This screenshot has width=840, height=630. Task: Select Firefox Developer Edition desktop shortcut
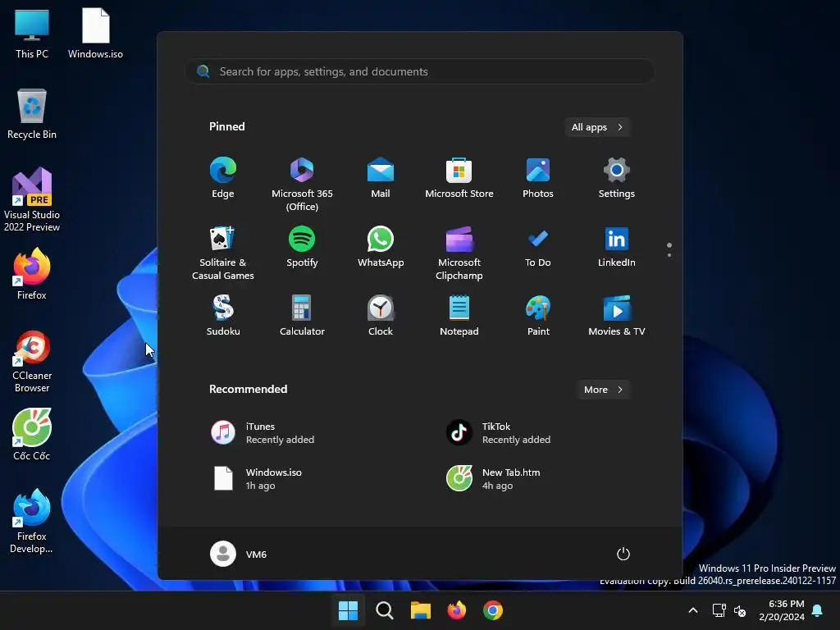pos(32,521)
